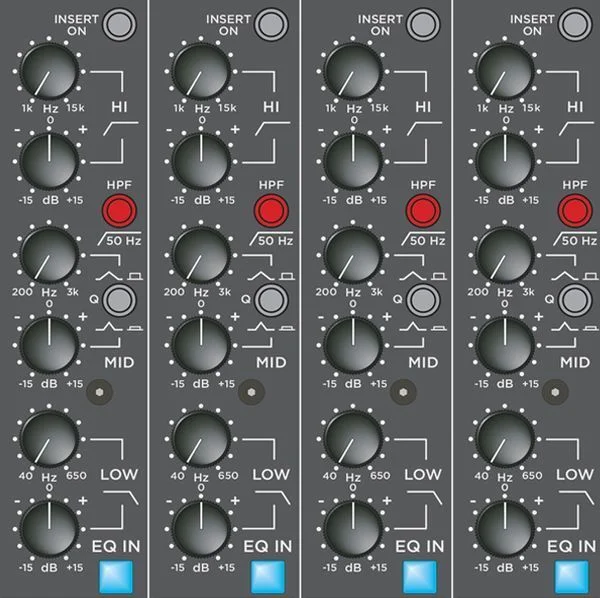
Task: Click low-shelf curve icon on first channel
Action: pos(121,498)
